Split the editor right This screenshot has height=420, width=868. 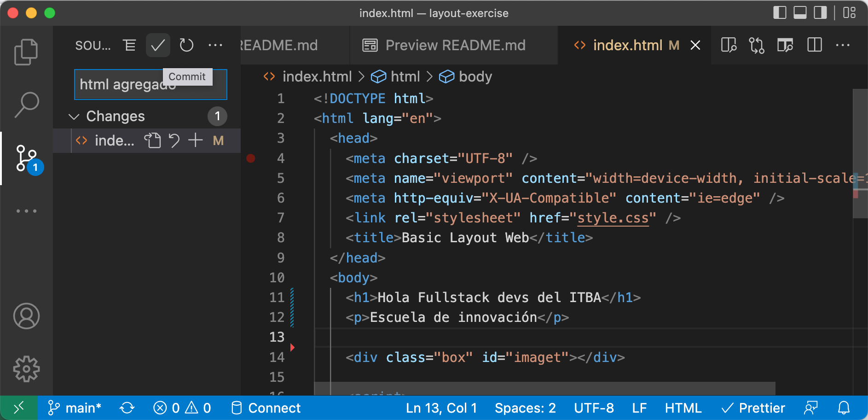[x=815, y=45]
